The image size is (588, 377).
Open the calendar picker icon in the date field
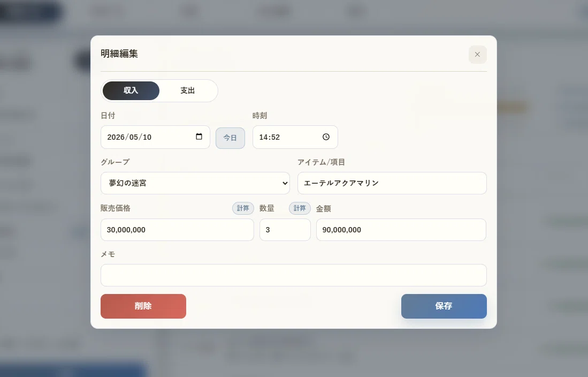(x=199, y=137)
